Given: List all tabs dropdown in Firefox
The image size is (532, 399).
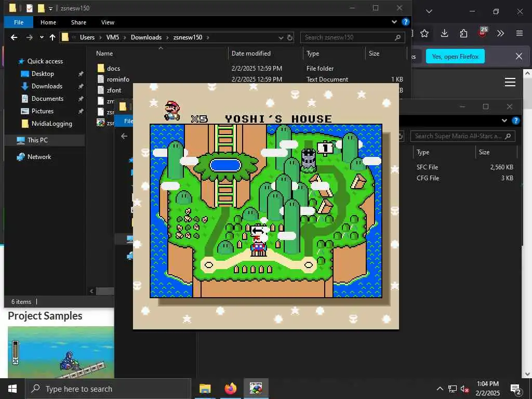Looking at the screenshot, I should tap(429, 11).
